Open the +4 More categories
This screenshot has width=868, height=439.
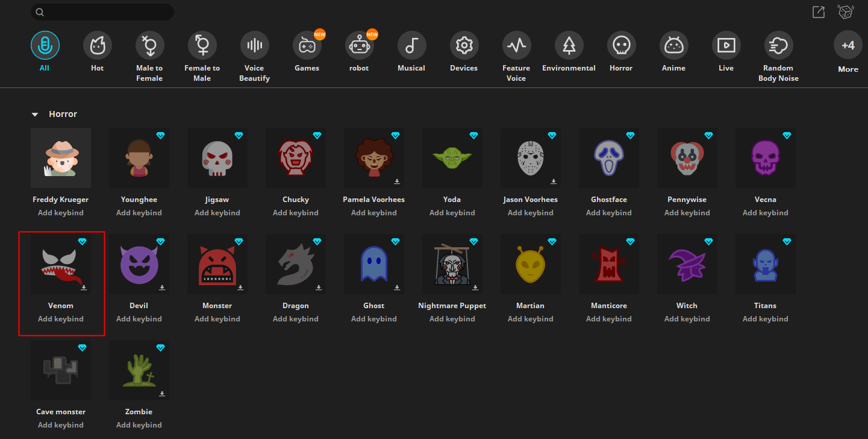[848, 52]
